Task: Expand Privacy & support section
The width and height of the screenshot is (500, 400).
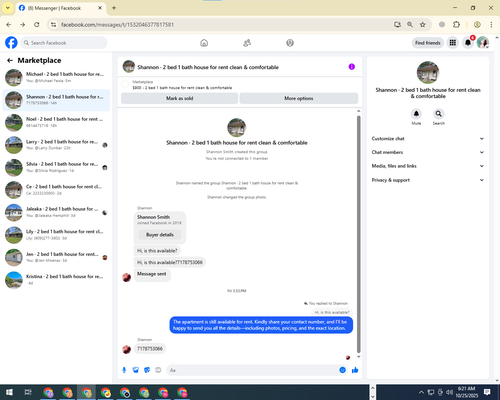Action: pos(428,180)
